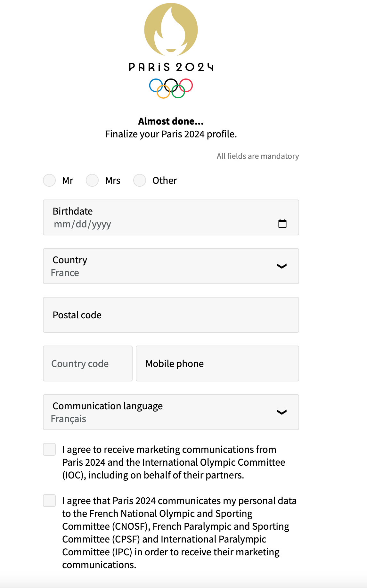The image size is (367, 588).
Task: Focus the Mobile phone input field
Action: [x=217, y=364]
